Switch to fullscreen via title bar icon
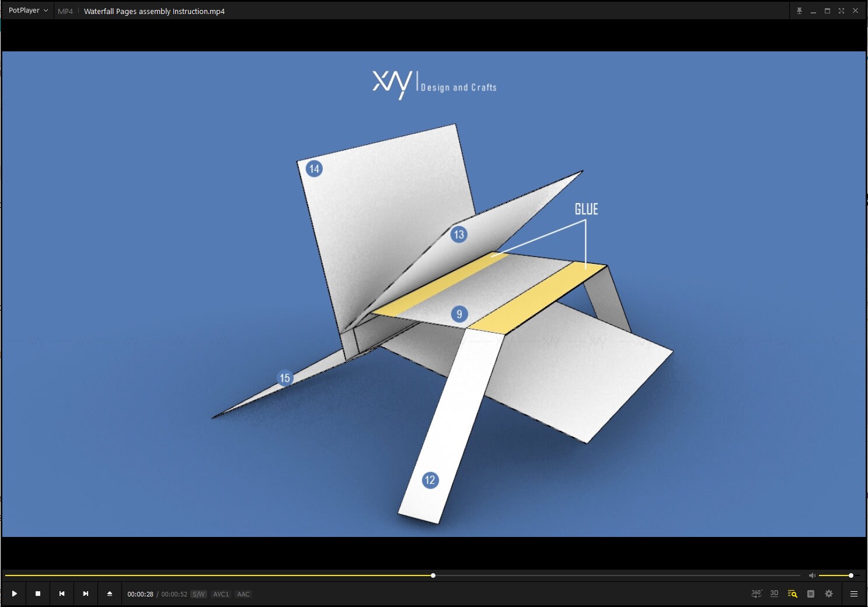This screenshot has width=868, height=607. 841,11
